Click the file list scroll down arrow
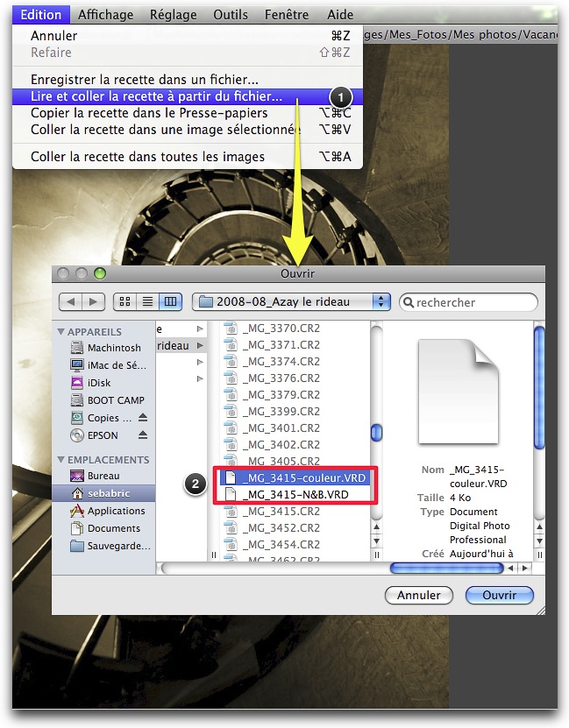 pos(377,541)
